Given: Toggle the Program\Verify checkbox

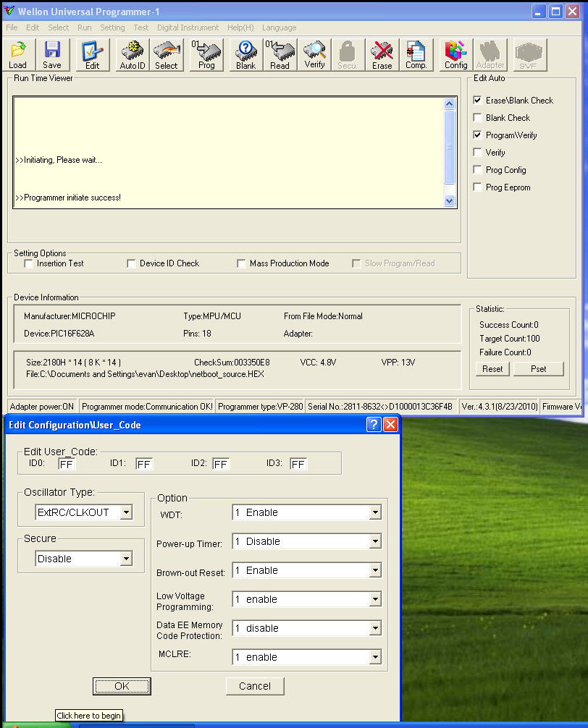Looking at the screenshot, I should (x=477, y=135).
